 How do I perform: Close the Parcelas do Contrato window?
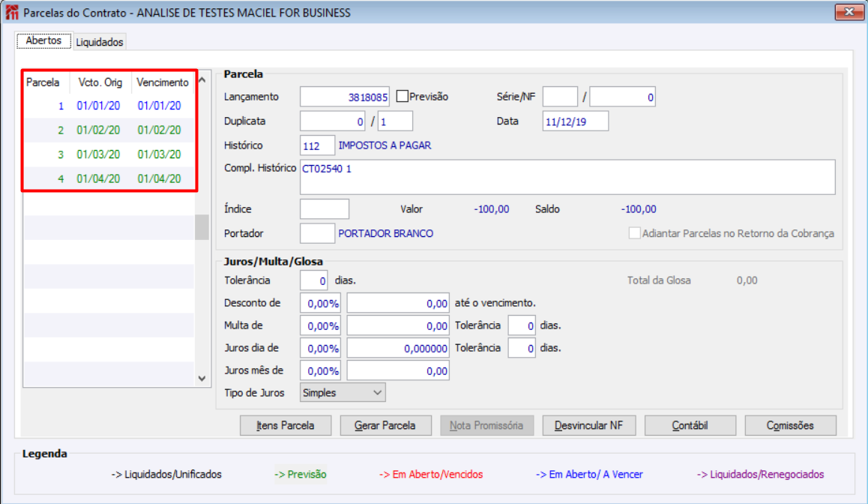pyautogui.click(x=849, y=12)
